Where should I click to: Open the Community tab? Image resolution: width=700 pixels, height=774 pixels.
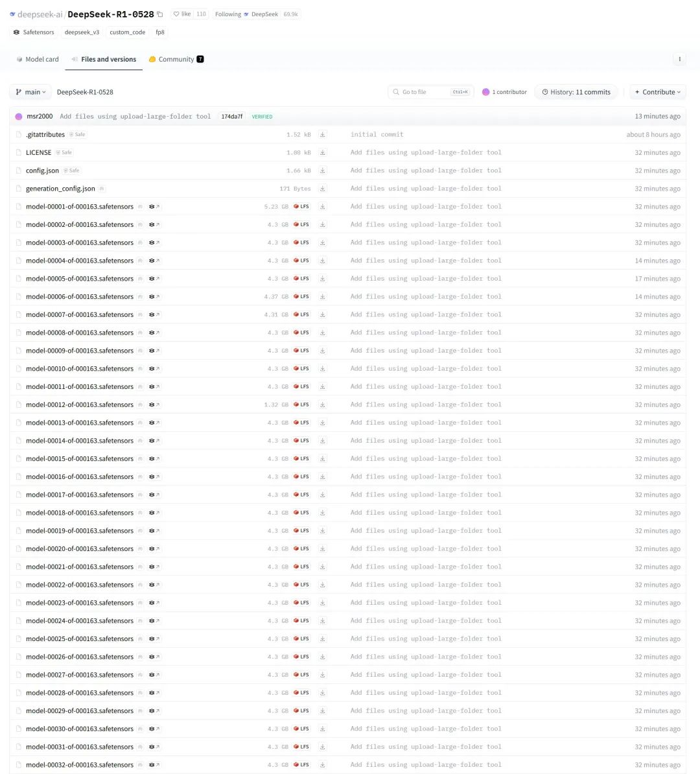(176, 59)
